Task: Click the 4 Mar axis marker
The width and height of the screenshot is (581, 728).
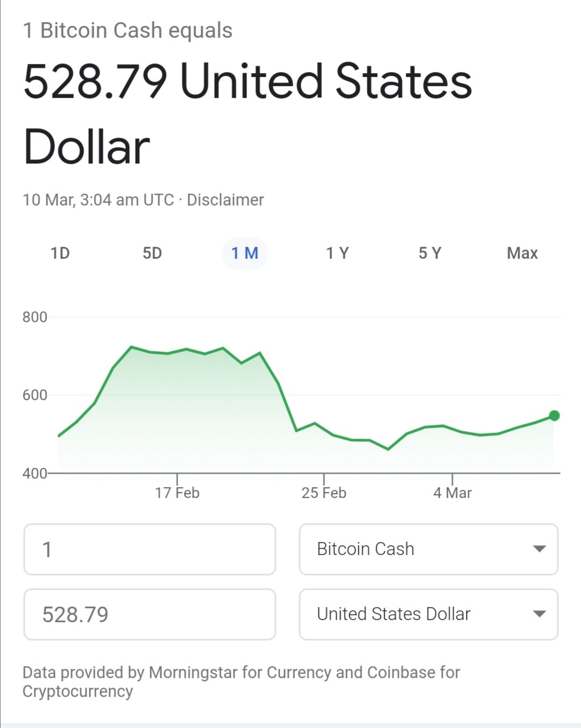Action: pos(452,493)
